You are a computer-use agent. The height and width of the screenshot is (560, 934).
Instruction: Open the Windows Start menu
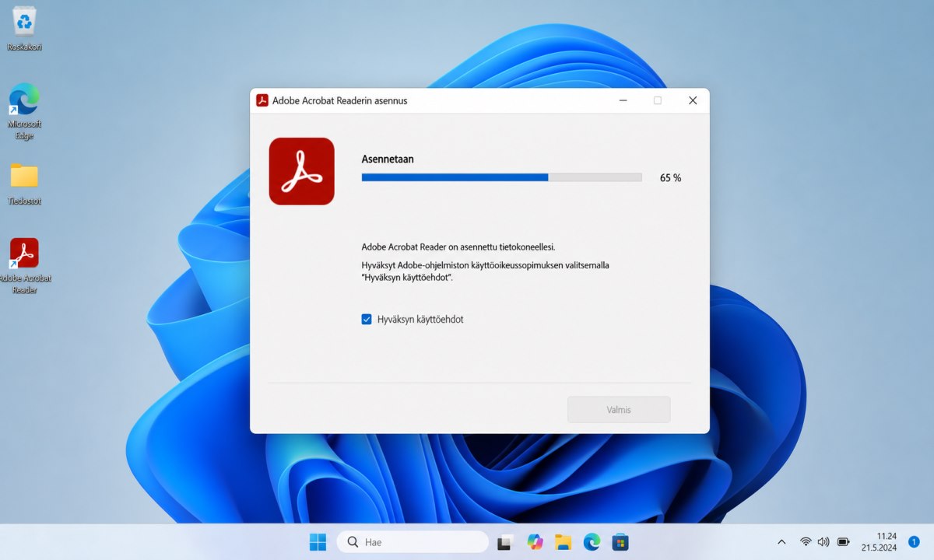click(318, 542)
